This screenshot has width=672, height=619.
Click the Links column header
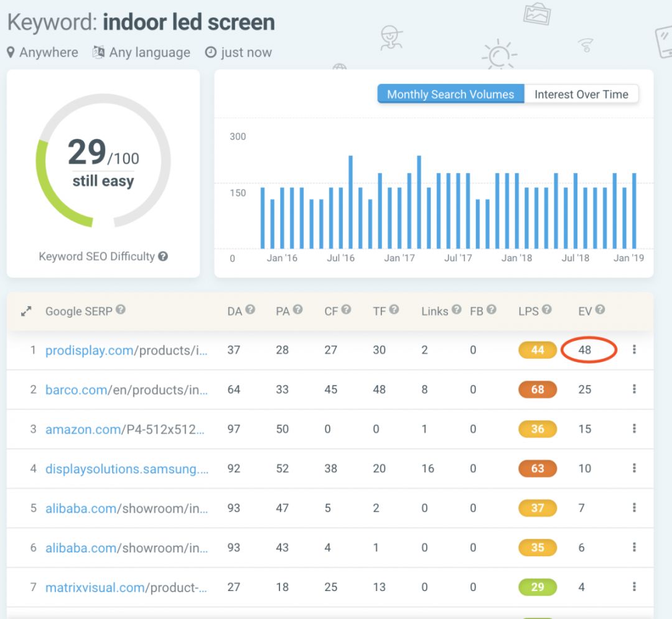pyautogui.click(x=434, y=312)
